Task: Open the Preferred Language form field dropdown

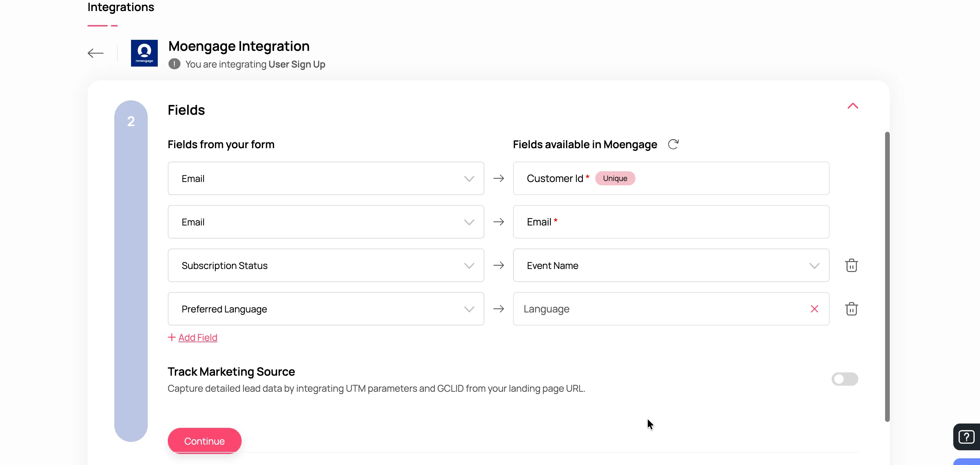Action: [326, 308]
